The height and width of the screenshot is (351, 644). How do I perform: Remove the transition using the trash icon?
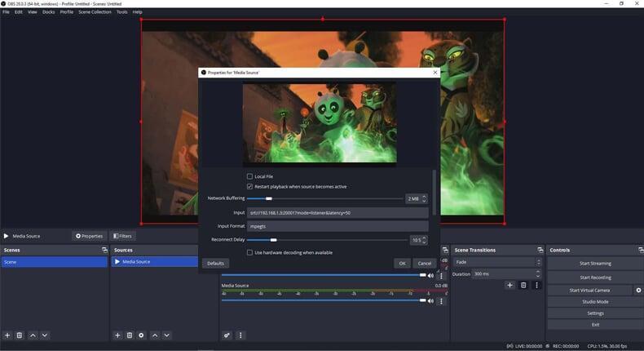coord(523,285)
